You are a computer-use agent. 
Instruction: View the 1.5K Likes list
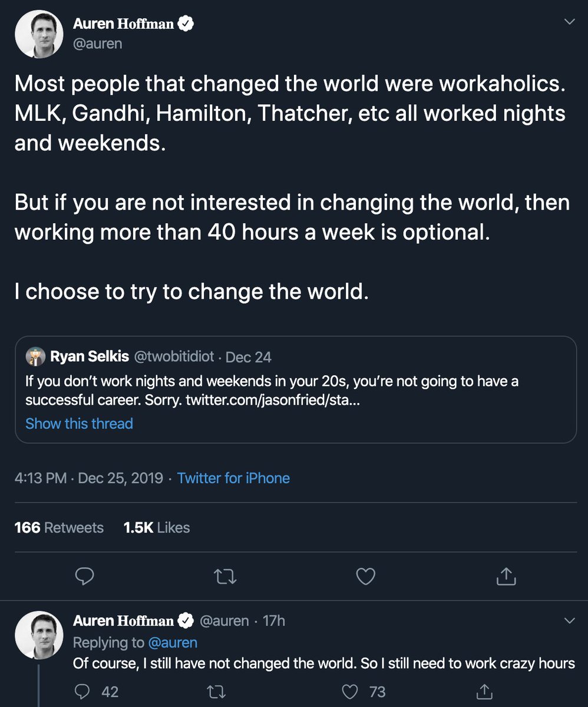157,527
